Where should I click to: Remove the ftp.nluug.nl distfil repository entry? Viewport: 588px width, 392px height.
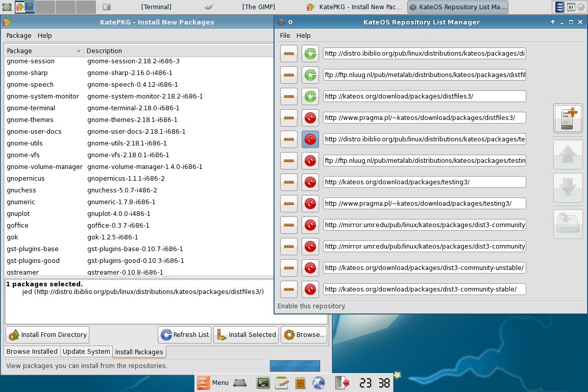tap(289, 75)
